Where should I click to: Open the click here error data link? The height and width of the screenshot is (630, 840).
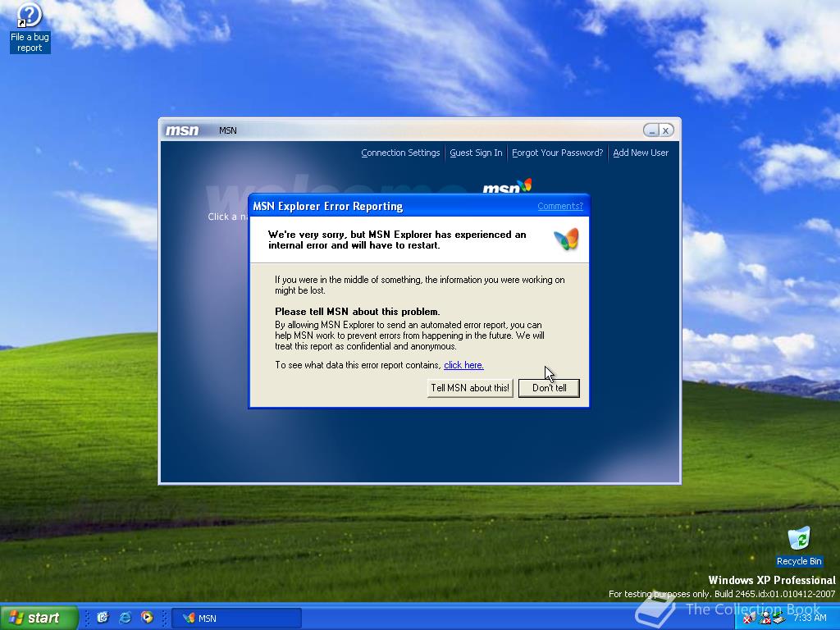[463, 365]
